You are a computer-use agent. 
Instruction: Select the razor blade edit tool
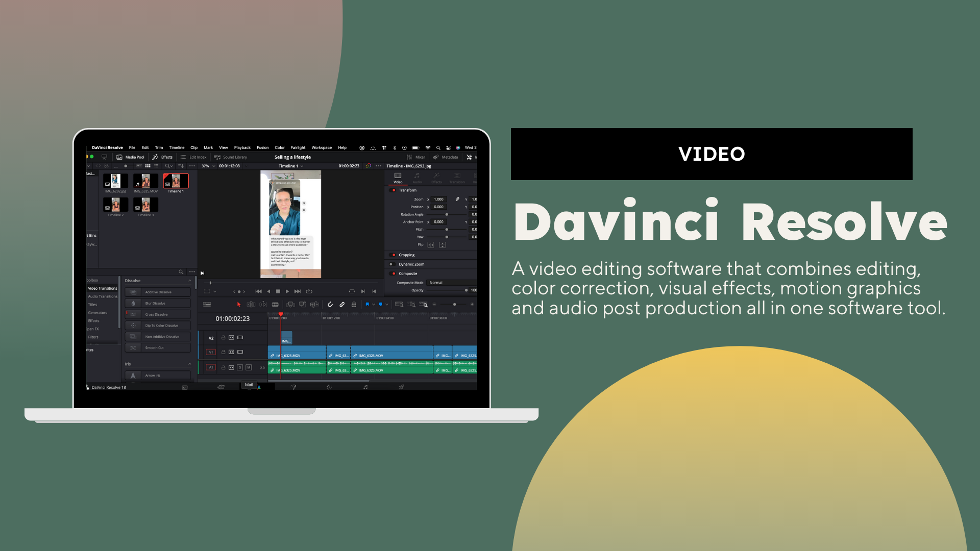275,305
